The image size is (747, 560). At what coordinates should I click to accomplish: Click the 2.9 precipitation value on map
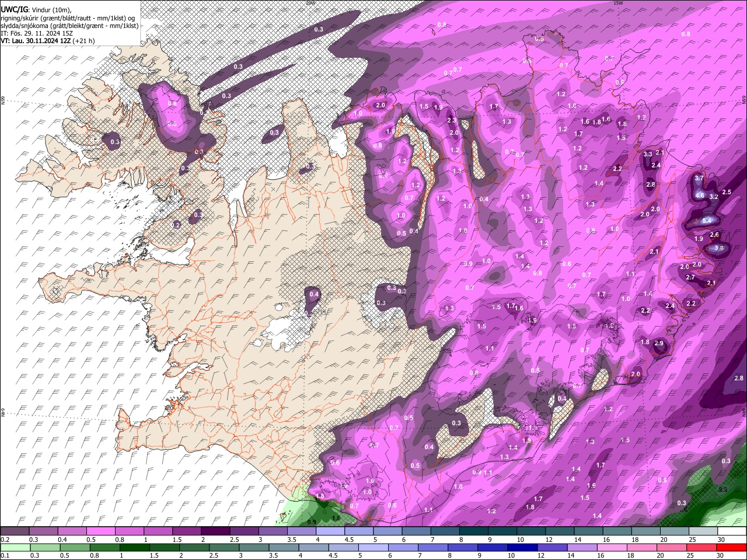(x=659, y=344)
